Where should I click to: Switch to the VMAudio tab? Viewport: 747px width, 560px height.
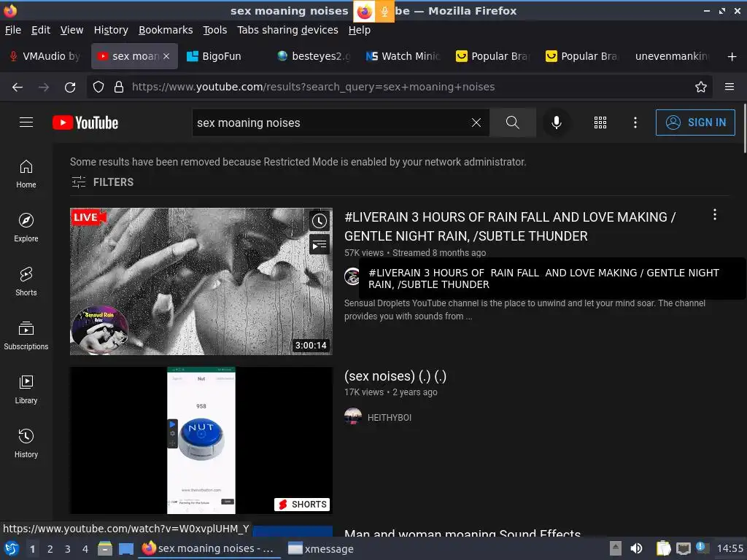click(44, 56)
